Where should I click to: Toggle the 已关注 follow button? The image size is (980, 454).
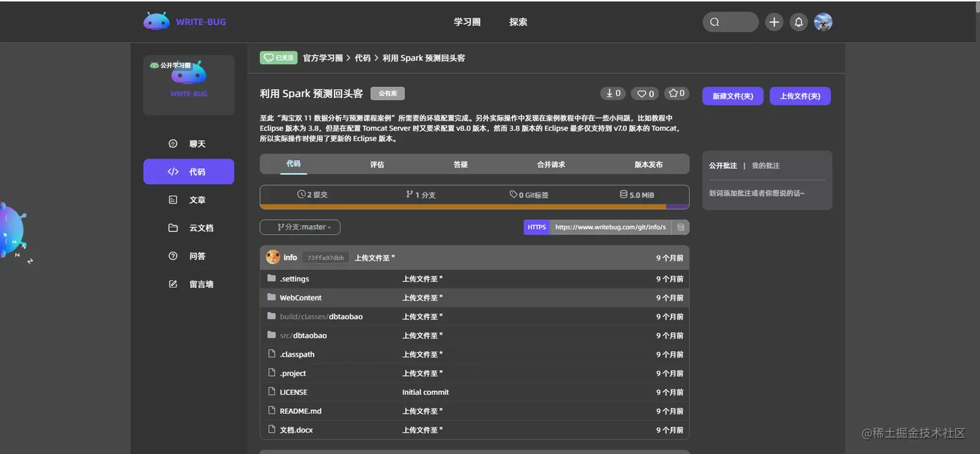coord(279,58)
